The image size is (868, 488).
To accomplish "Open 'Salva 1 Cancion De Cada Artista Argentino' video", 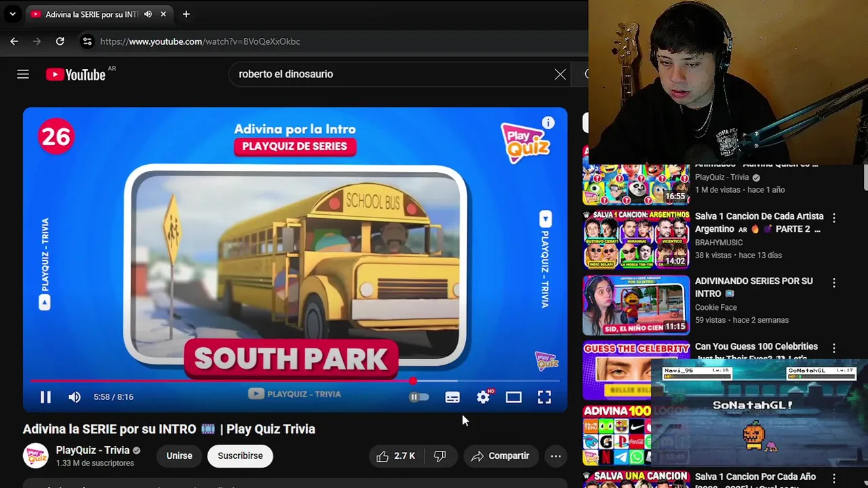I will [759, 222].
